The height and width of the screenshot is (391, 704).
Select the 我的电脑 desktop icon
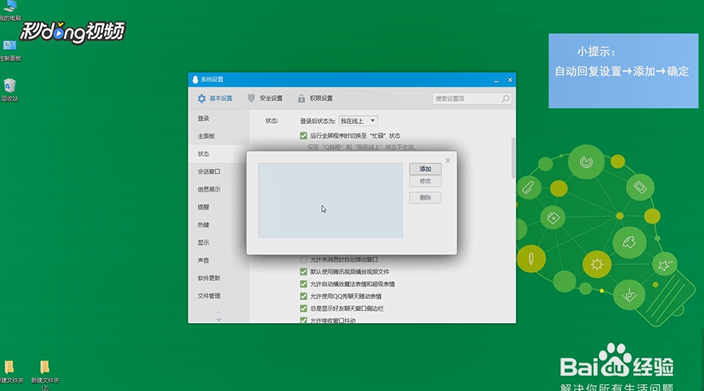tap(10, 11)
